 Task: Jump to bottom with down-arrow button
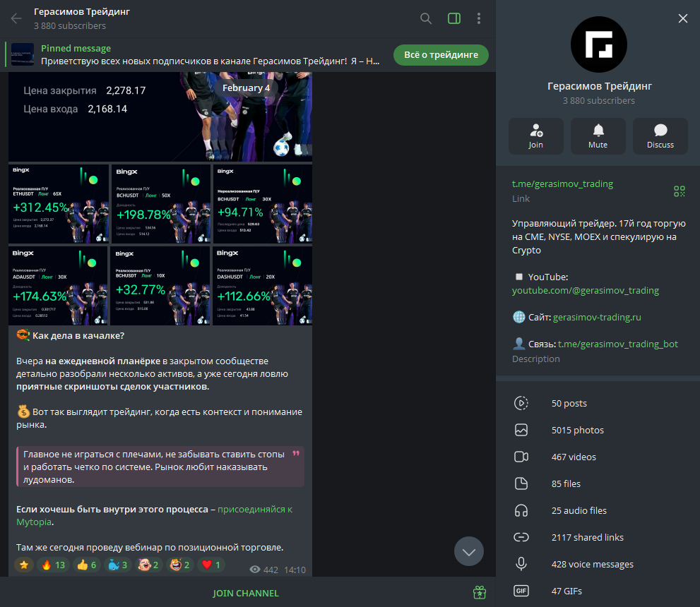tap(469, 552)
